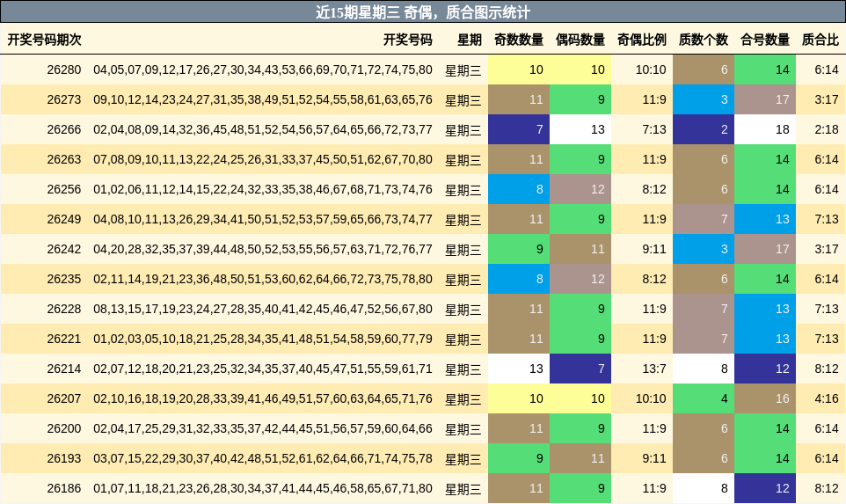
Task: Click the prime-composite ratio 3:17 in row 26273
Action: 827,99
